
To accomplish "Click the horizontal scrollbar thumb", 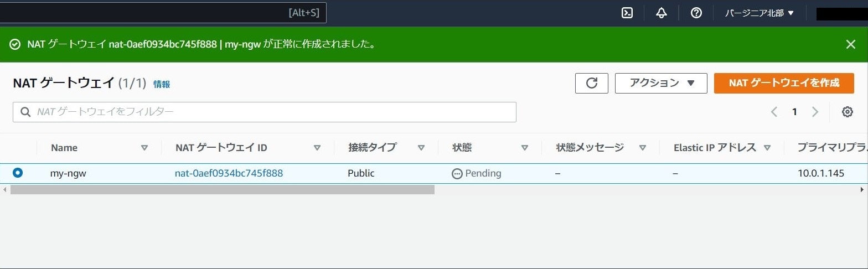I will coord(223,189).
